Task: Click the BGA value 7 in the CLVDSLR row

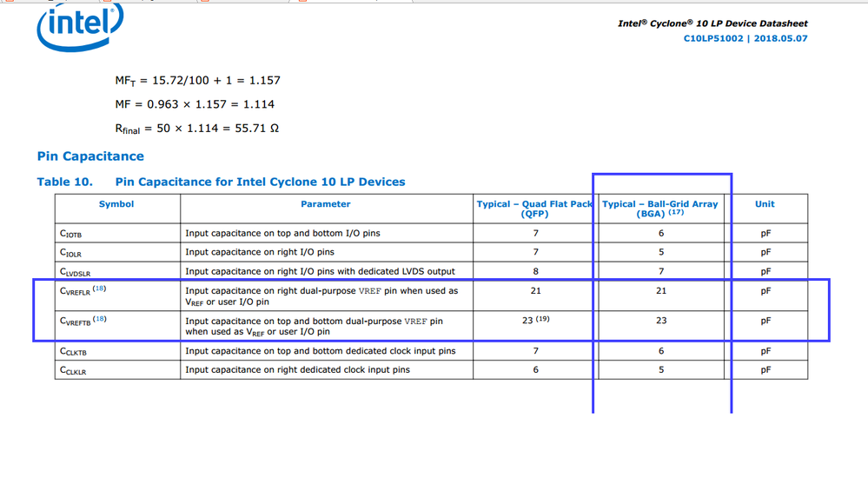Action: (x=661, y=271)
